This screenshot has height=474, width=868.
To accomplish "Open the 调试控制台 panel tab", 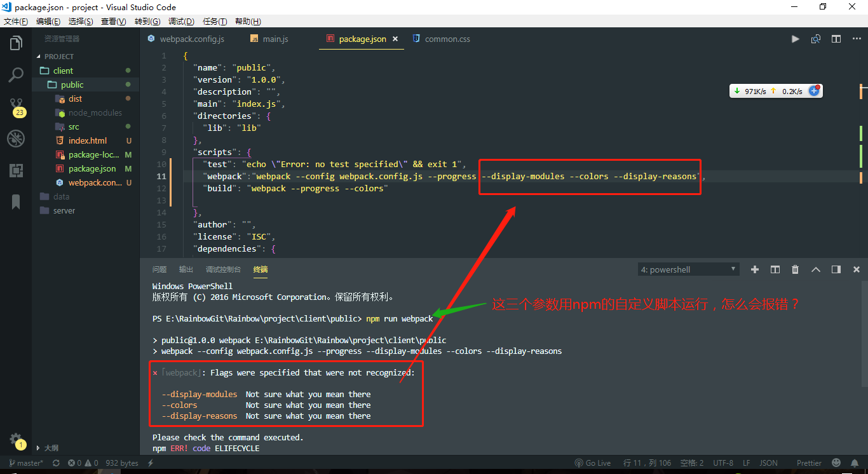I will pyautogui.click(x=223, y=269).
